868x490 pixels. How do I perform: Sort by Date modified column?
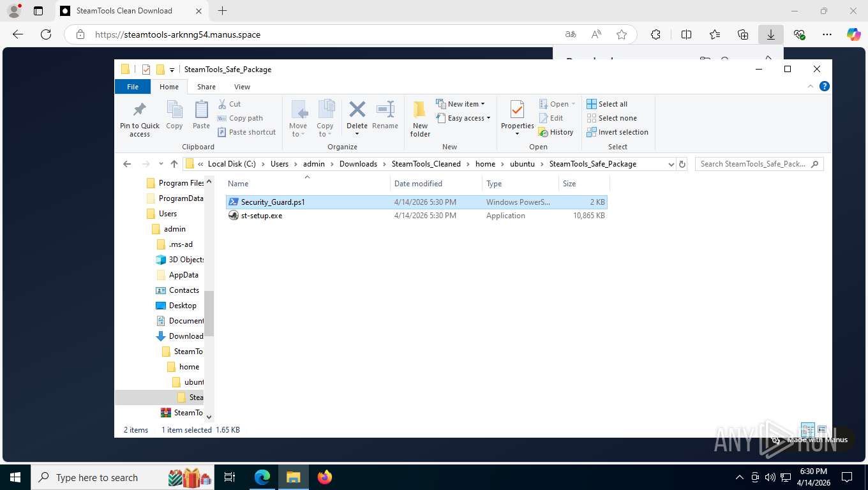[437, 184]
